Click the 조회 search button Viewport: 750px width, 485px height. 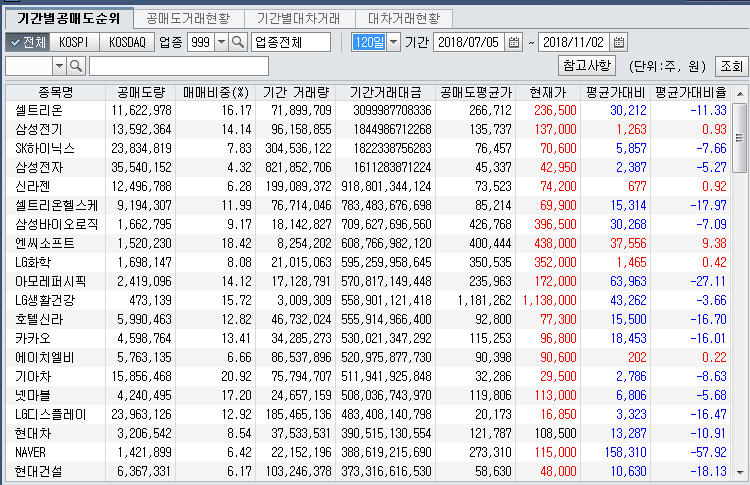pos(730,66)
